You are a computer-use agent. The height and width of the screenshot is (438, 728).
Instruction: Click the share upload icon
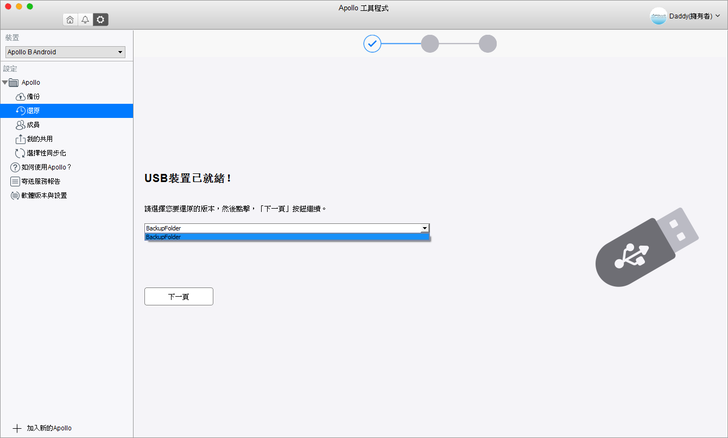pos(20,139)
